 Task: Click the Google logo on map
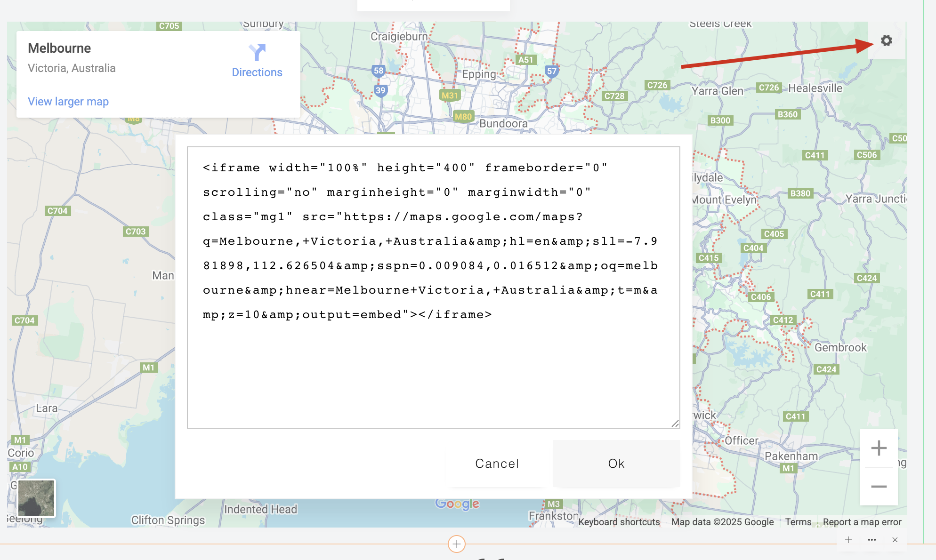457,504
